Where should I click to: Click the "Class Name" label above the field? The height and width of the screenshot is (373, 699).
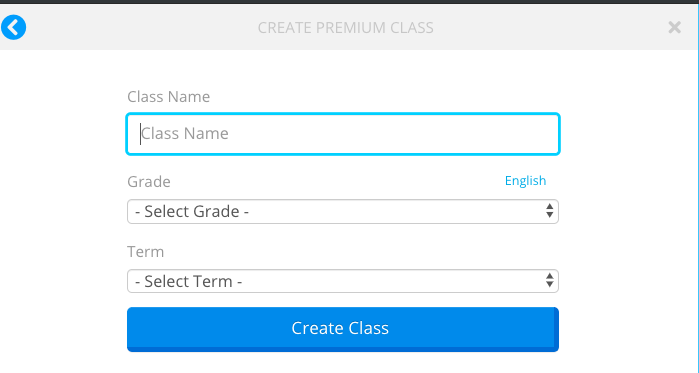(169, 97)
